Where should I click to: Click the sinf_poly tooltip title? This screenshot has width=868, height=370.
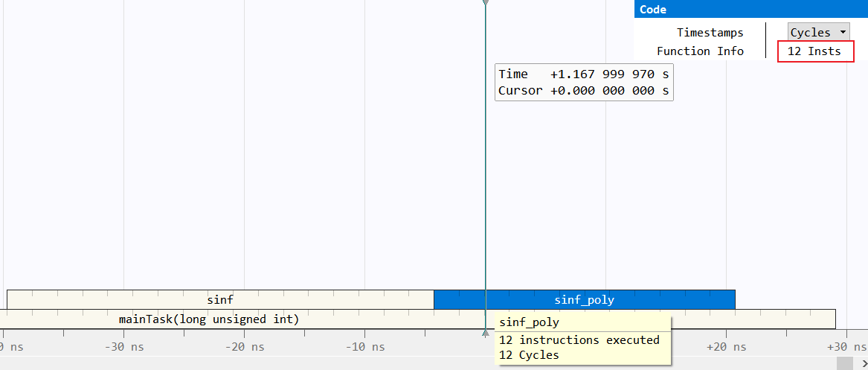530,322
